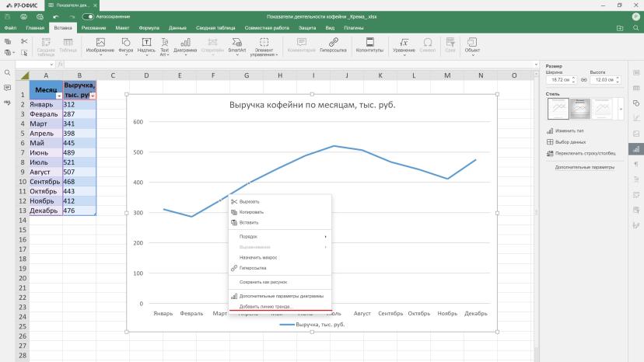This screenshot has height=362, width=644.
Task: Switch to the Главная tab
Action: [35, 28]
